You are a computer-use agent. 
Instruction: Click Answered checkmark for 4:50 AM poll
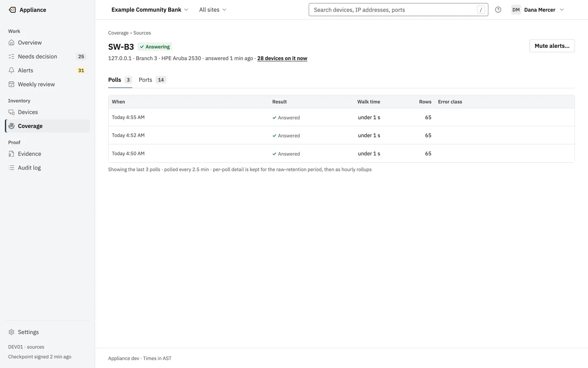[x=274, y=154]
